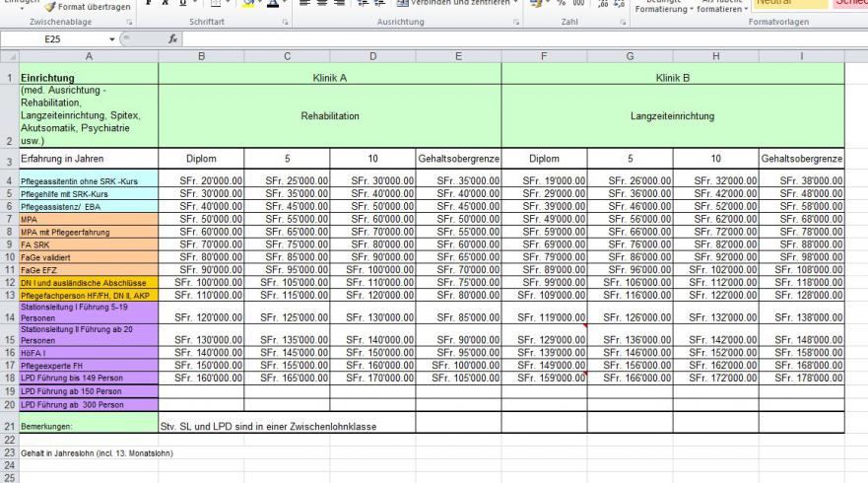Viewport: 868px width, 483px height.
Task: Select the Gehalt in Jahreslohn note cell
Action: (x=89, y=453)
